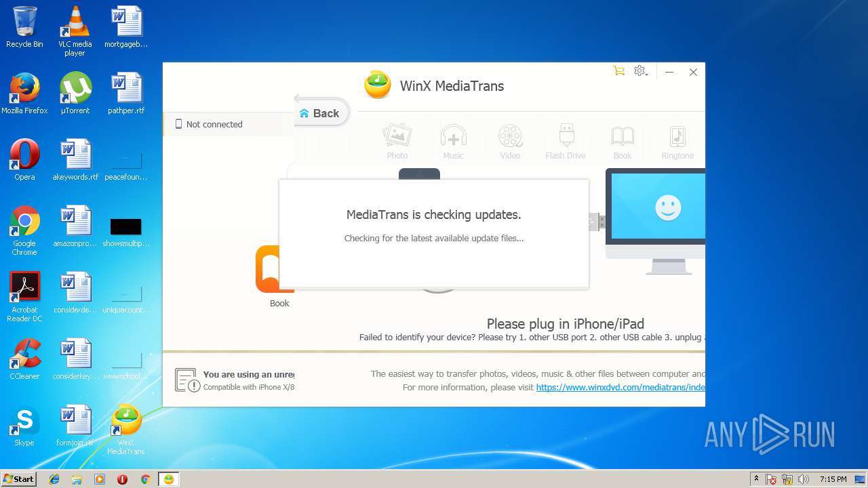This screenshot has width=868, height=488.
Task: Select the Photo module icon
Action: point(397,142)
